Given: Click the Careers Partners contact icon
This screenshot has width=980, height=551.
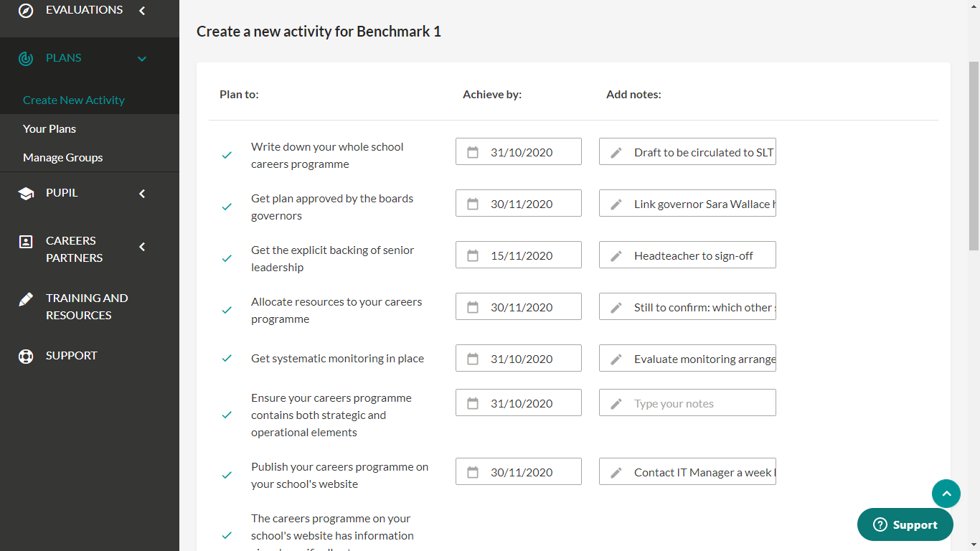Looking at the screenshot, I should 26,242.
